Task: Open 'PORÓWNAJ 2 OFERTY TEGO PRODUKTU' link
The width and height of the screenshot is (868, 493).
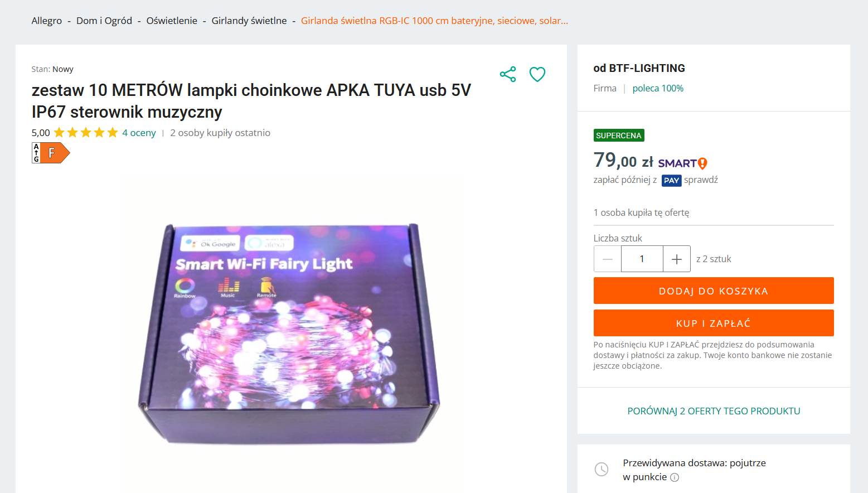Action: coord(714,411)
